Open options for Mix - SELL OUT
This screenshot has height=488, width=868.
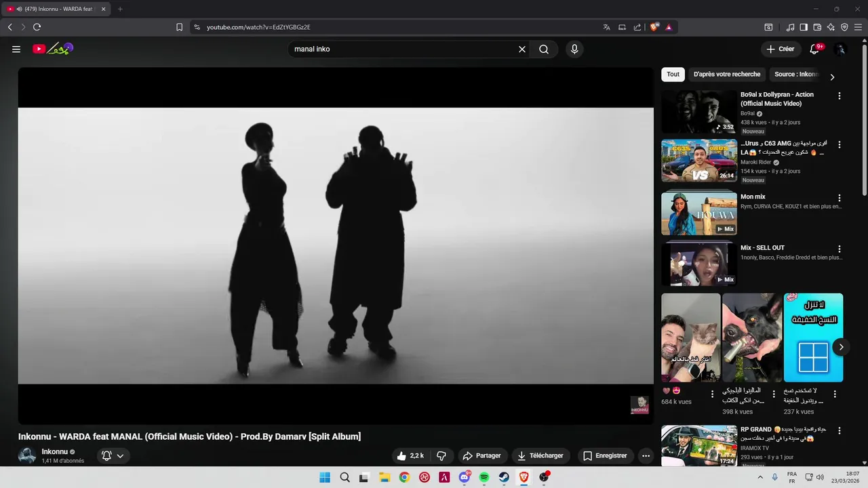click(840, 249)
